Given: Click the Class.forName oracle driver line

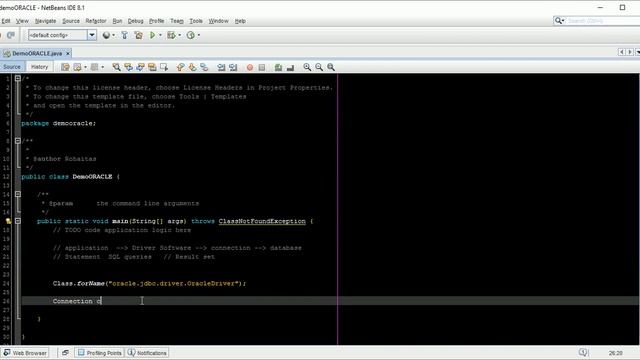Looking at the screenshot, I should tap(149, 283).
